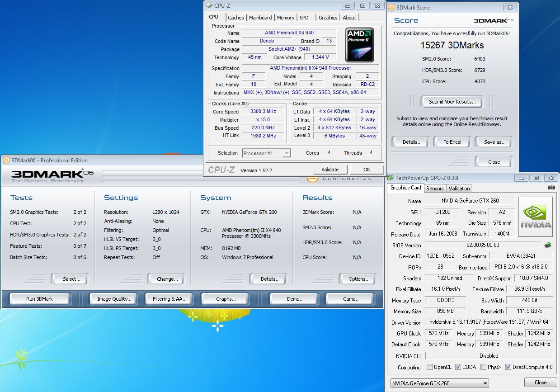
Task: Open the NVIDIA GeForce GTX 260 card dropdown
Action: pyautogui.click(x=440, y=383)
